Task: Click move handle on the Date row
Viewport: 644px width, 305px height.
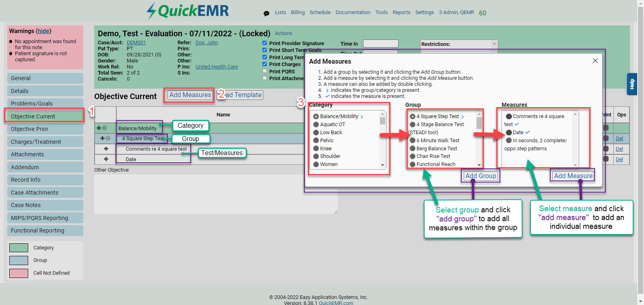Action: (106, 159)
